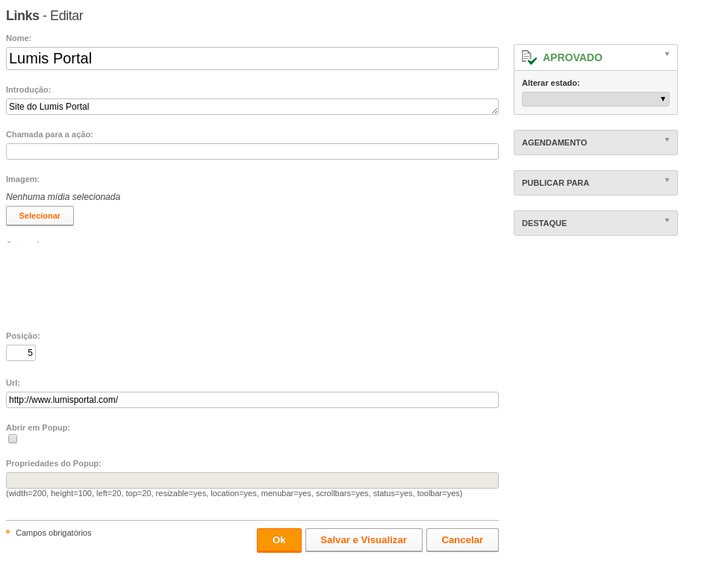This screenshot has height=570, width=728.
Task: Click the approved document status icon
Action: pos(529,57)
